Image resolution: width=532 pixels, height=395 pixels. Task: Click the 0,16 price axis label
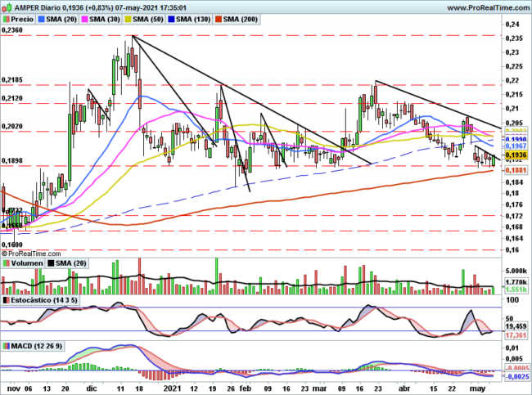click(x=512, y=250)
